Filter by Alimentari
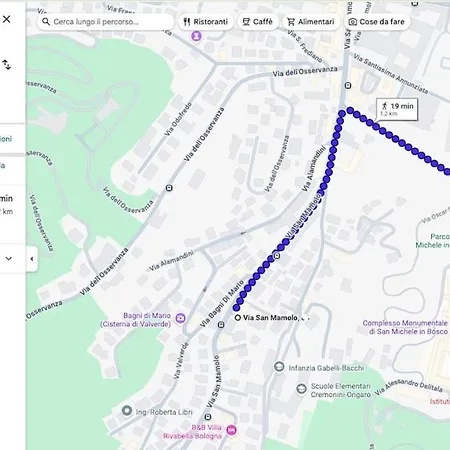 (311, 22)
